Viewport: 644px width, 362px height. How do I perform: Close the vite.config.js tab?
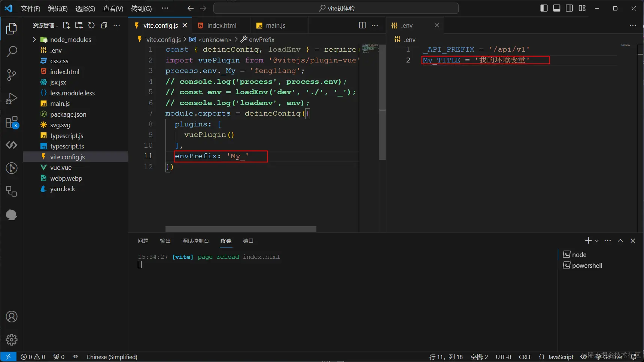click(185, 25)
